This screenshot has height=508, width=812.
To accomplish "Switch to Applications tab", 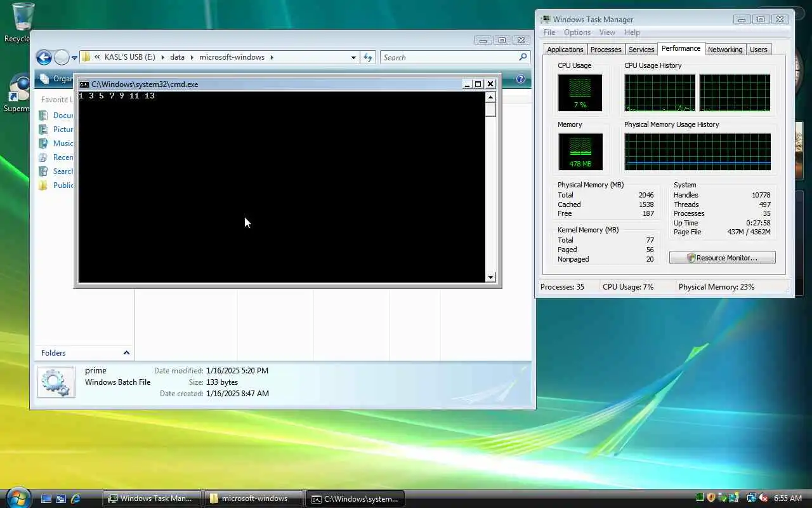I will pos(565,50).
